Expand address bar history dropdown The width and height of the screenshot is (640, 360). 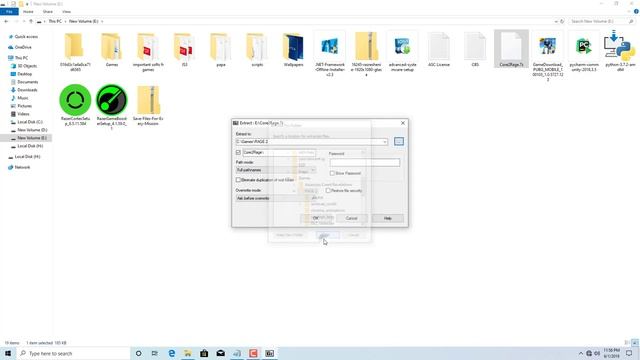(556, 21)
